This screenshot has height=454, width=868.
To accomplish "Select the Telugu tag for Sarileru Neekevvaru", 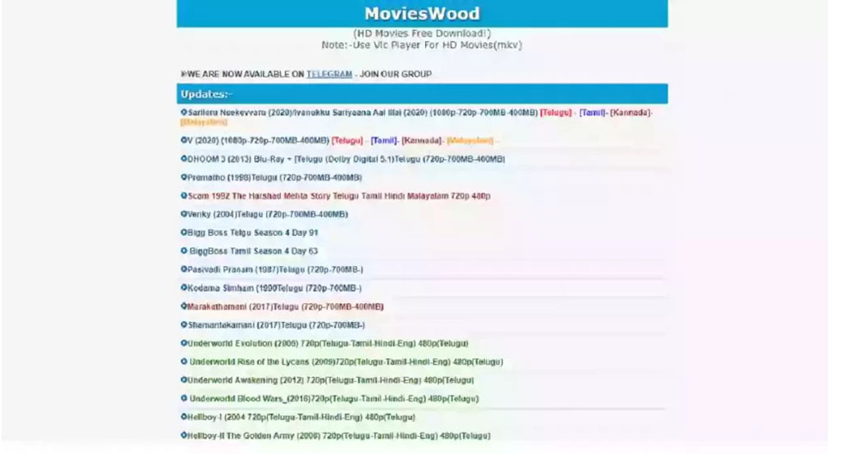I will 556,112.
